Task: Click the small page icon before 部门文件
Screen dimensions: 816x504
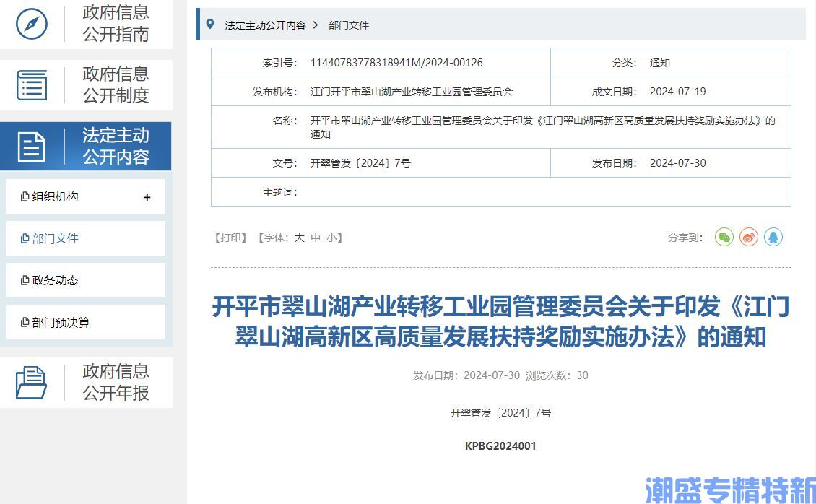Action: 25,238
